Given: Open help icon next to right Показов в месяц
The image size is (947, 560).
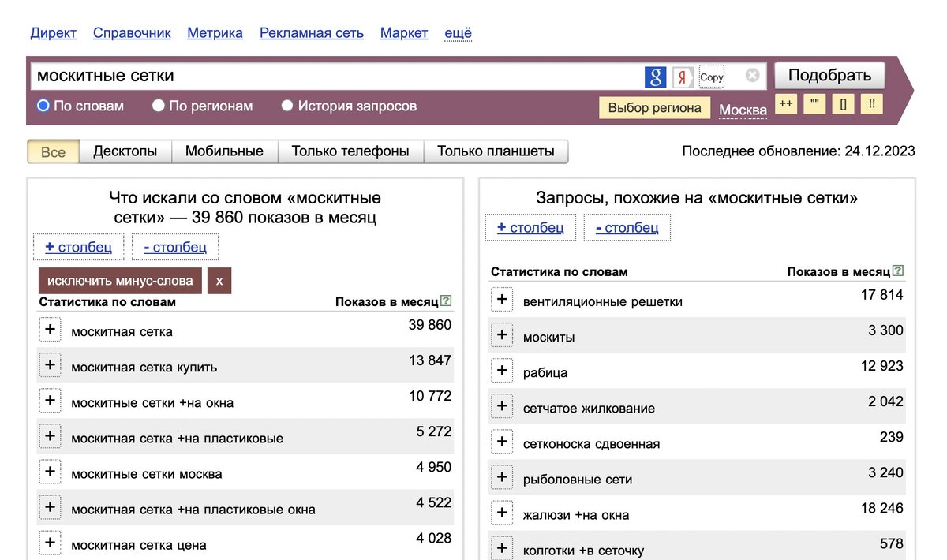Looking at the screenshot, I should [x=898, y=271].
